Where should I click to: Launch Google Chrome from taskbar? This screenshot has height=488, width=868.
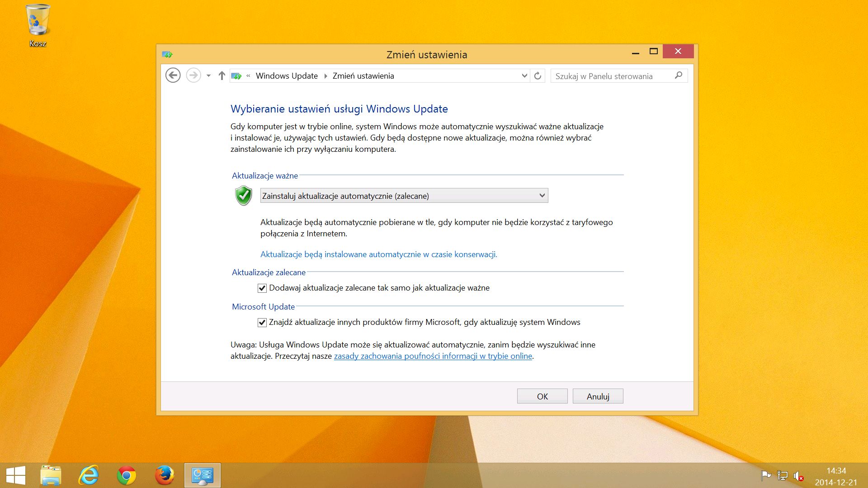point(127,475)
